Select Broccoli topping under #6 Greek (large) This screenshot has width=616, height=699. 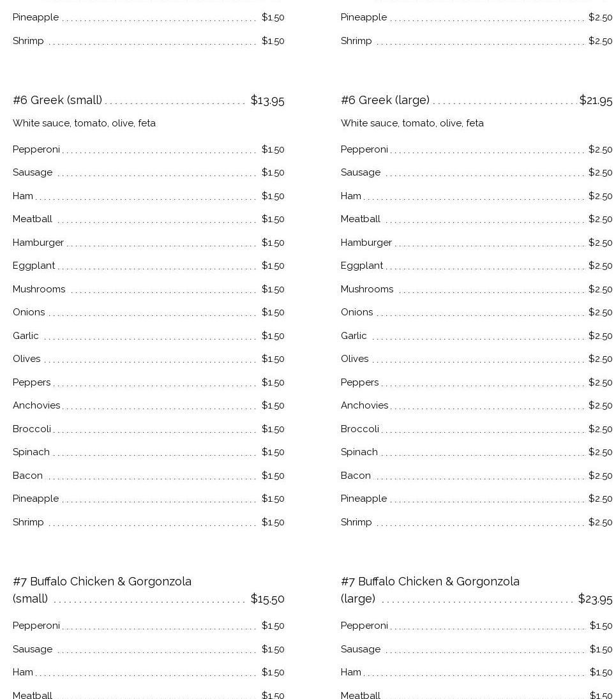[360, 429]
